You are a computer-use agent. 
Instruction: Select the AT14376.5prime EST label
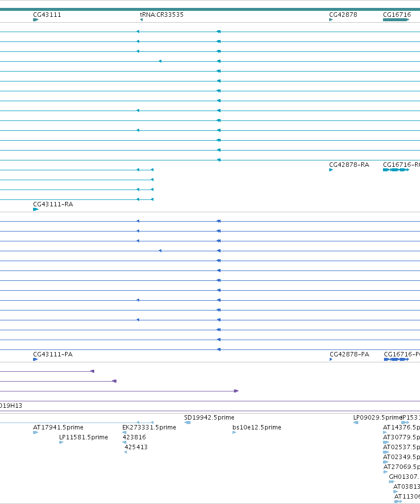tap(401, 427)
